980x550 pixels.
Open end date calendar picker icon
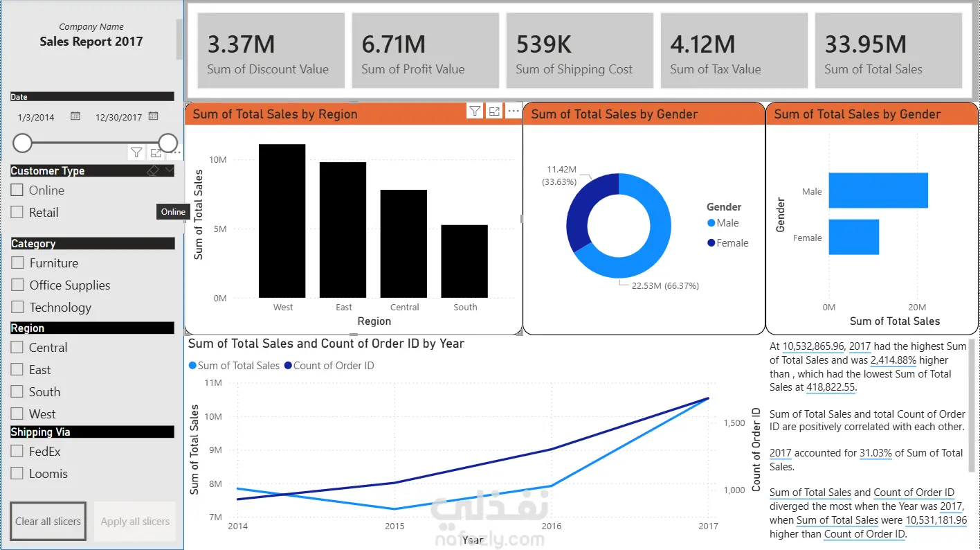(154, 116)
